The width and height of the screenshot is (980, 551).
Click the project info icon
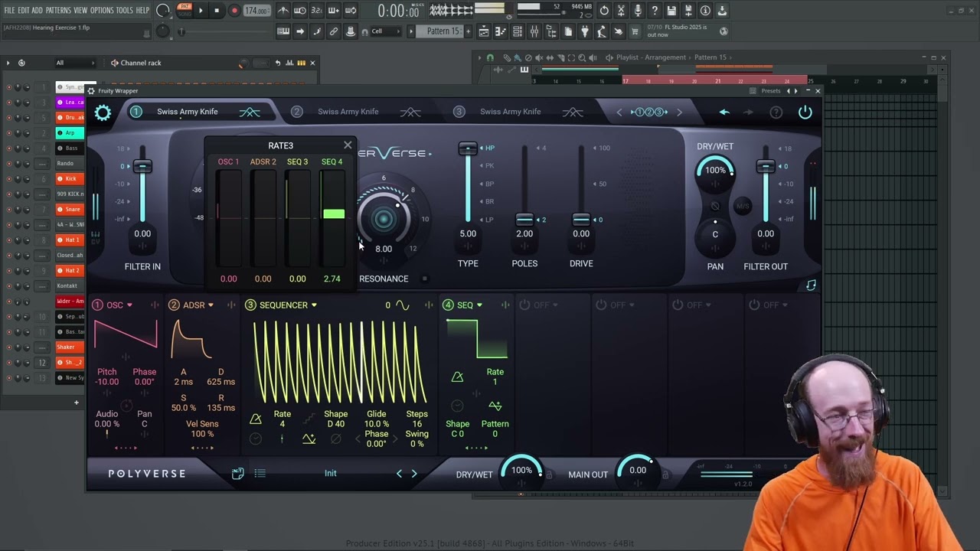[705, 11]
